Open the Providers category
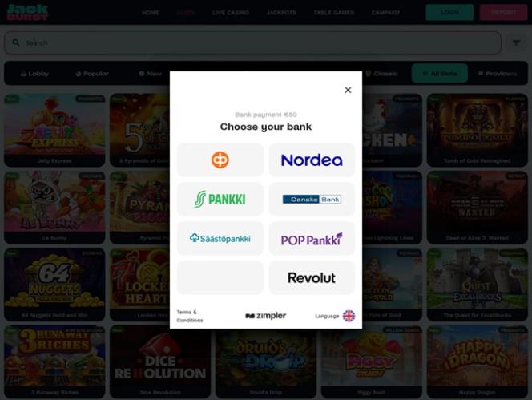This screenshot has height=400, width=532. coord(498,74)
